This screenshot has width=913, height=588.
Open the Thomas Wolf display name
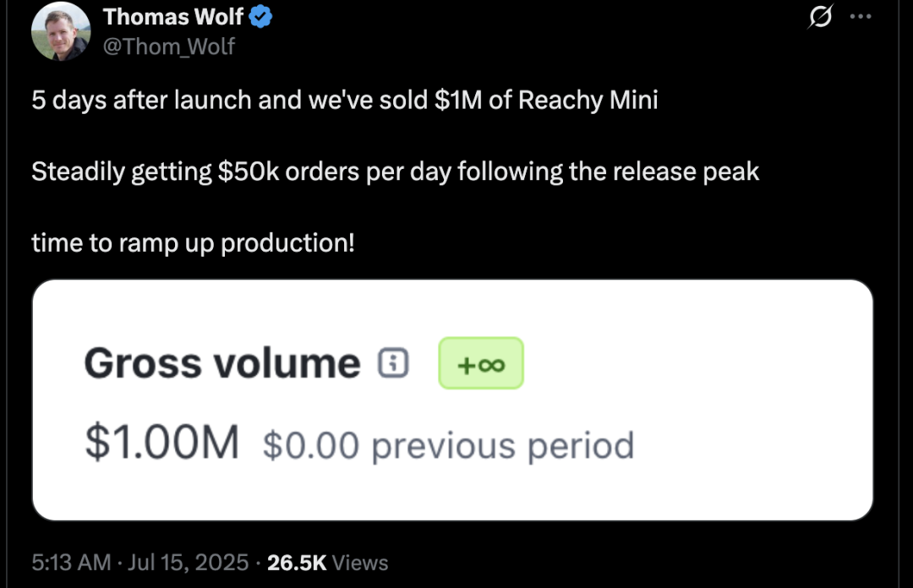[173, 17]
